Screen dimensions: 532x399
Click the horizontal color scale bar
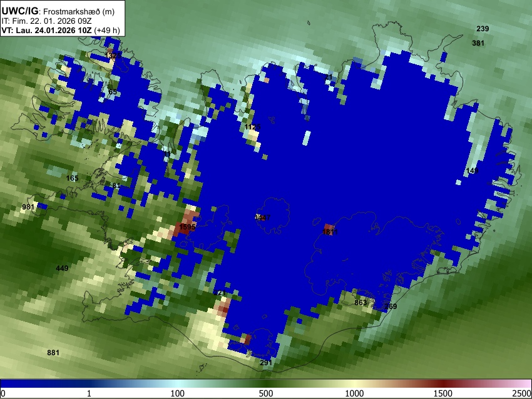(x=266, y=383)
